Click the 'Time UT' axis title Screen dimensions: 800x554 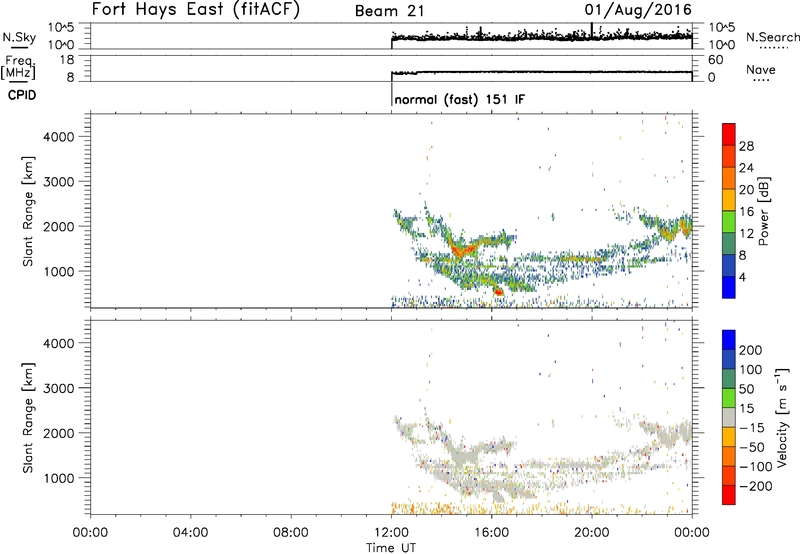click(x=391, y=548)
